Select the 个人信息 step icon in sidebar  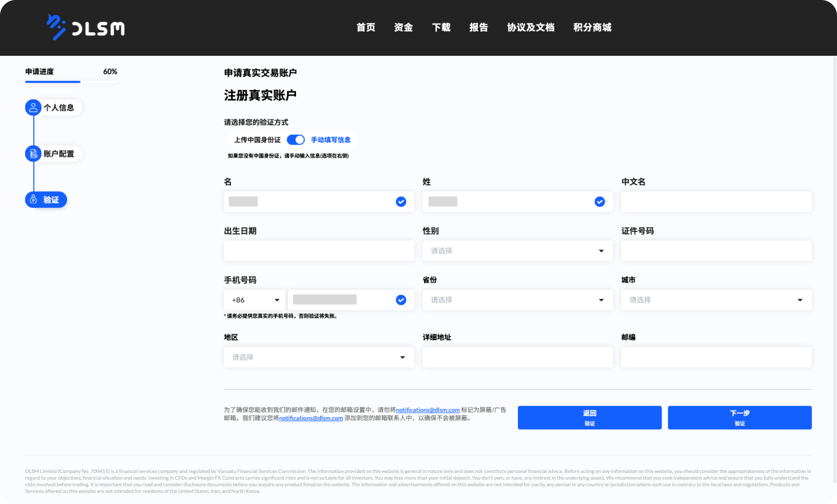pos(33,108)
